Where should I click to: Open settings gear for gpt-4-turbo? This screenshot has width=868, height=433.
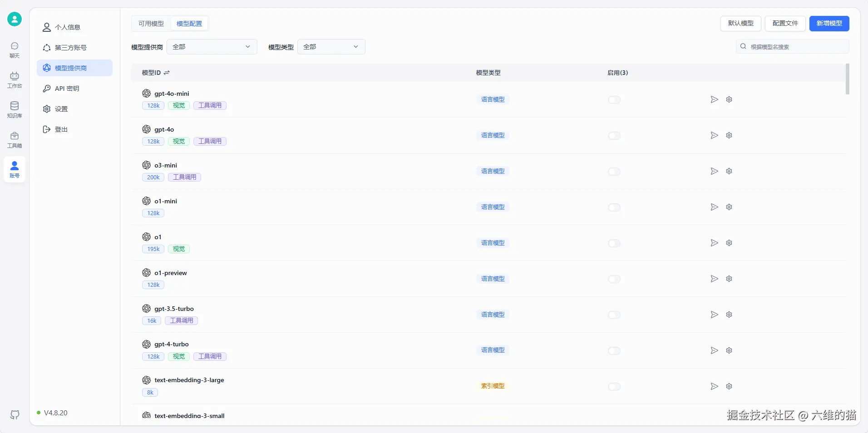click(729, 350)
